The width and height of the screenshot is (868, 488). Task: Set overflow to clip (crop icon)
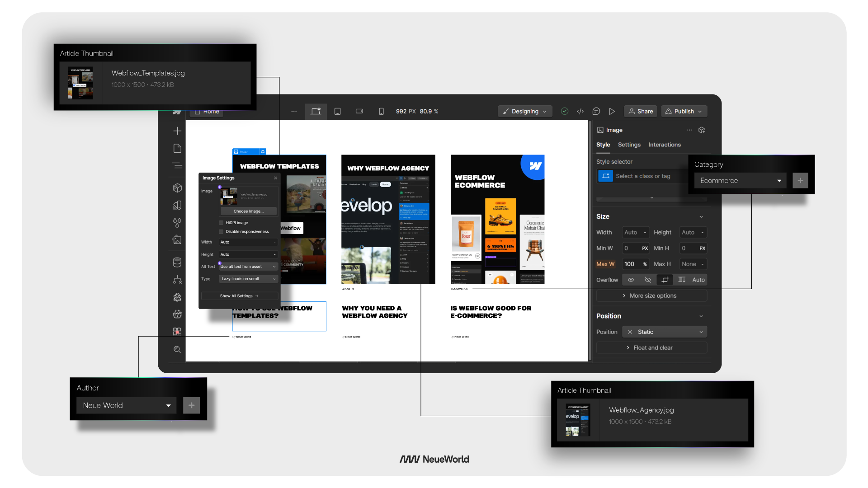tap(665, 280)
